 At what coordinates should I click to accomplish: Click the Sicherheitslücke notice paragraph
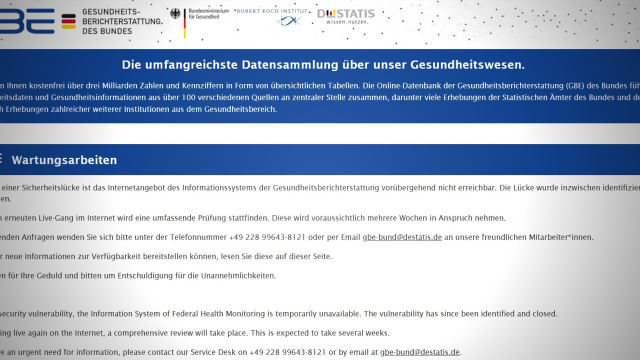320,193
